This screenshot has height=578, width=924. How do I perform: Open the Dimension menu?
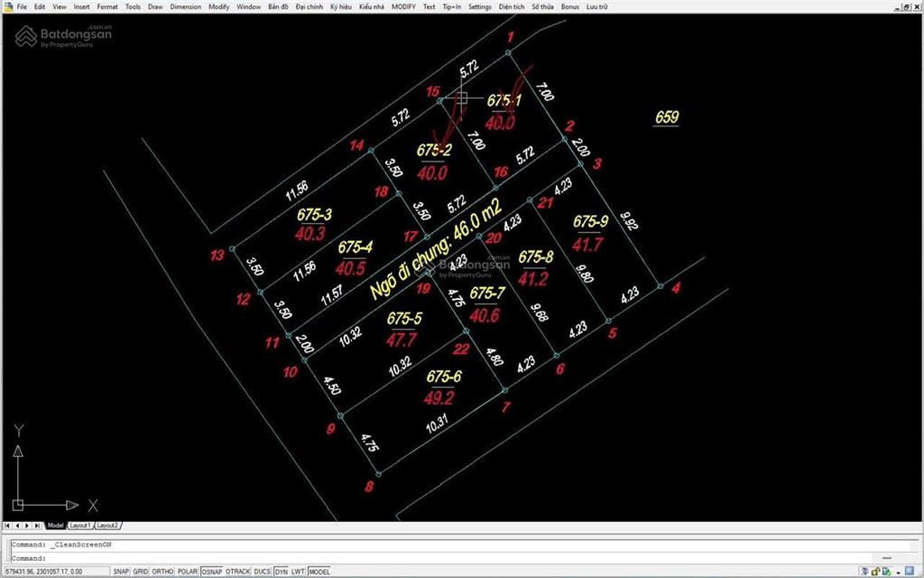[186, 6]
